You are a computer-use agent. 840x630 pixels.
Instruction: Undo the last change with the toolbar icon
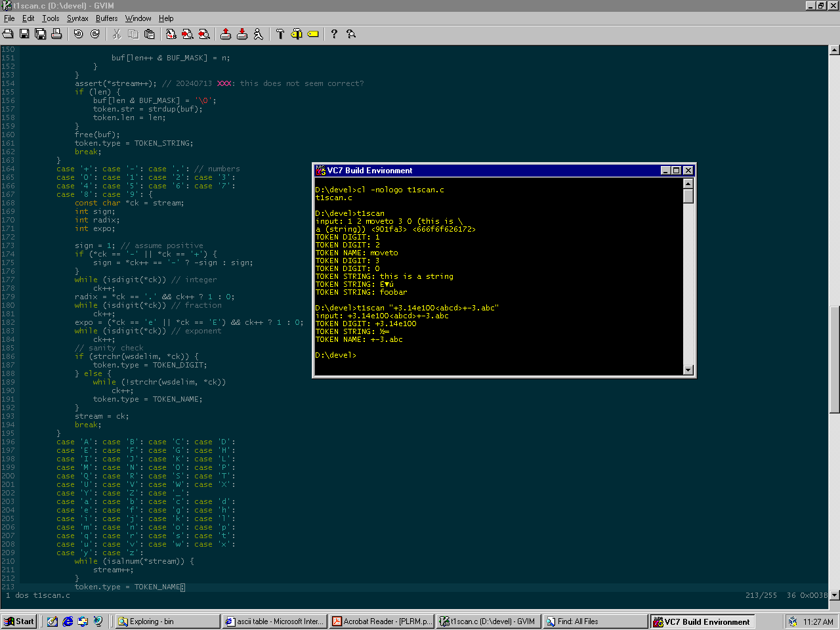[x=79, y=33]
